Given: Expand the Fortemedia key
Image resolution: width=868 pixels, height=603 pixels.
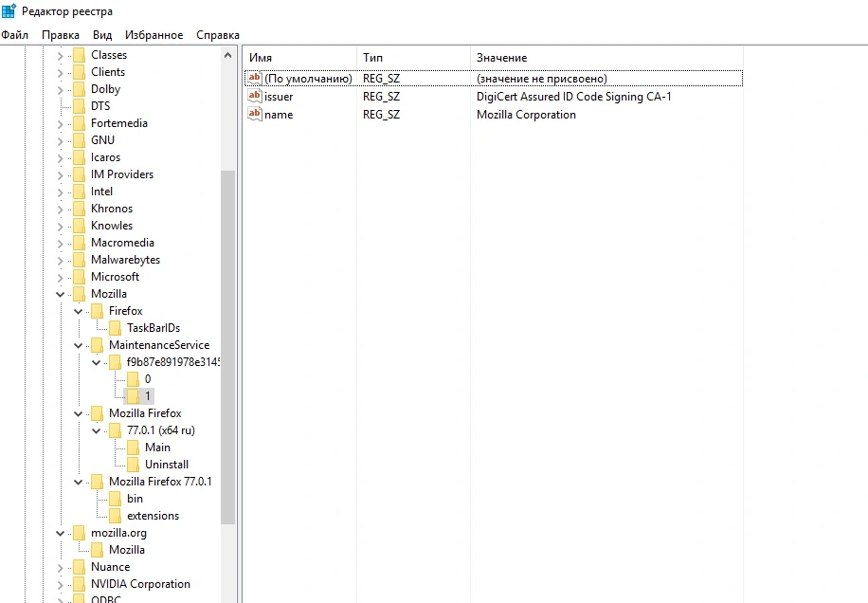Looking at the screenshot, I should [x=60, y=124].
